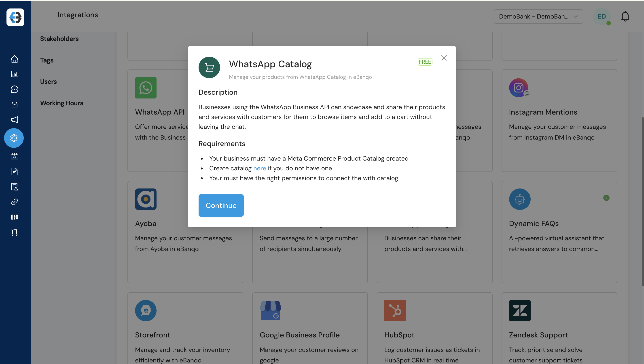
Task: Open the Google Business Profile card title
Action: tap(300, 335)
